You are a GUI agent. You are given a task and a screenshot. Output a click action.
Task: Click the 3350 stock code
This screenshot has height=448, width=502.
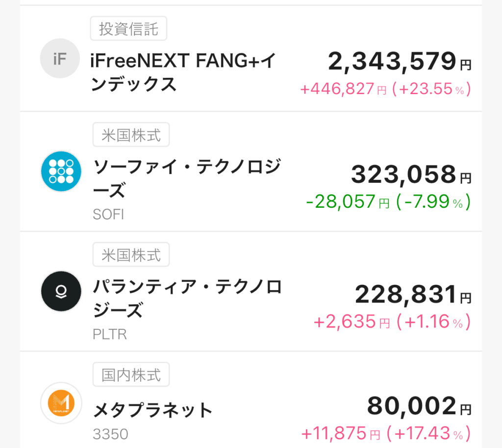110,434
